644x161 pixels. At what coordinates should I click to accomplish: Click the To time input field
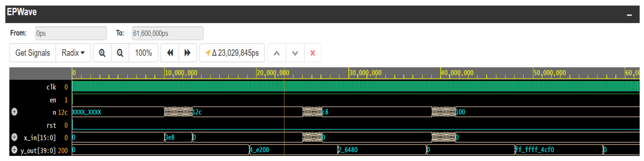(x=167, y=33)
